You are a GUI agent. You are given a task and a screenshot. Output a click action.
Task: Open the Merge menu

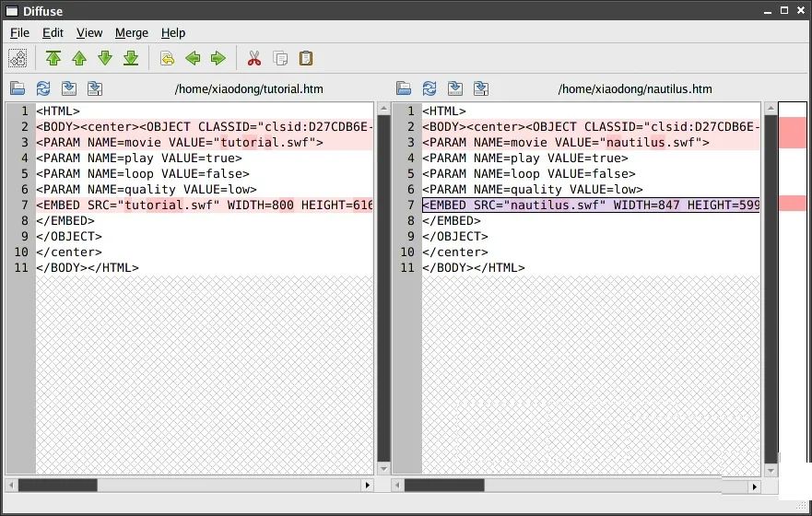132,32
